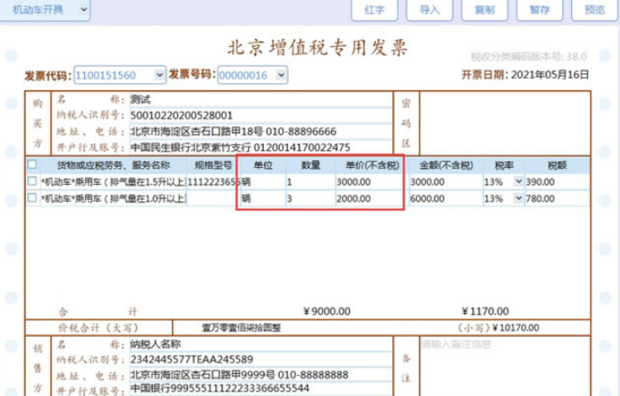Screen dimensions: 620x396
Task: Check the row with 排气量在1.0升以上
Action: [x=32, y=198]
